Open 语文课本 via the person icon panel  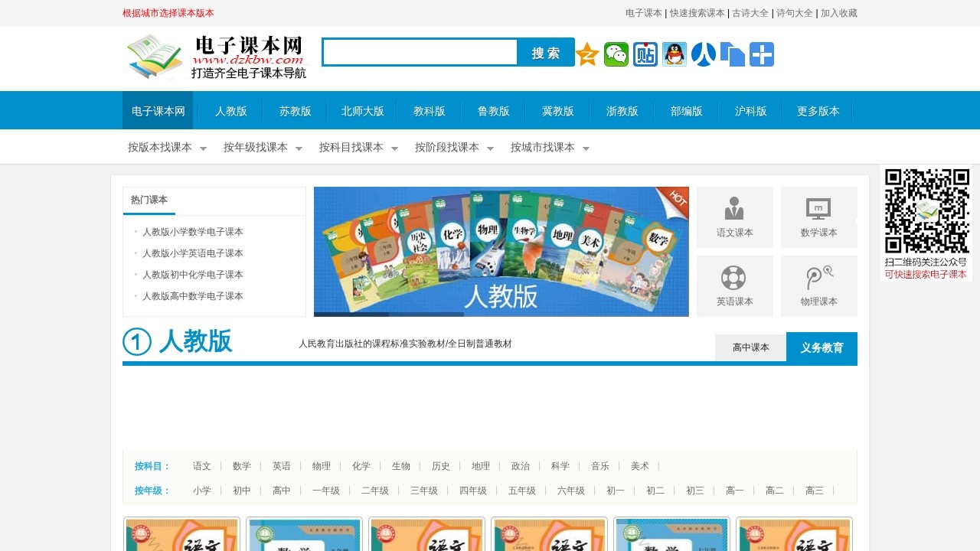click(x=734, y=217)
